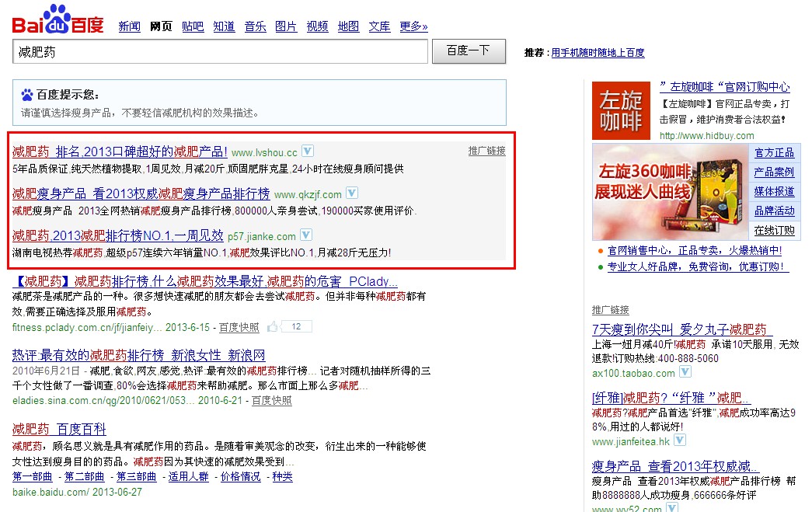
Task: Click the 左旋360咖啡 banner image
Action: tap(670, 192)
